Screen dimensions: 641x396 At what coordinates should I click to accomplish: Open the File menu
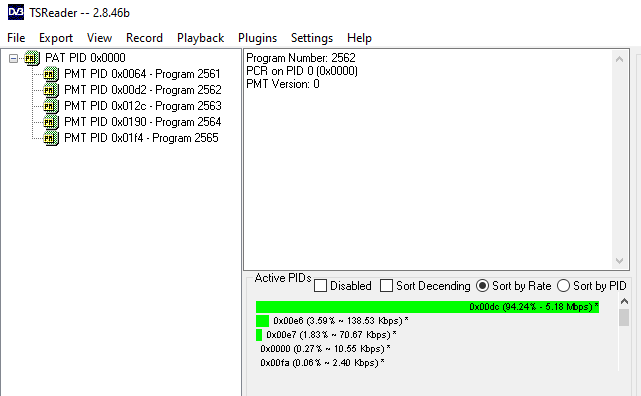16,38
